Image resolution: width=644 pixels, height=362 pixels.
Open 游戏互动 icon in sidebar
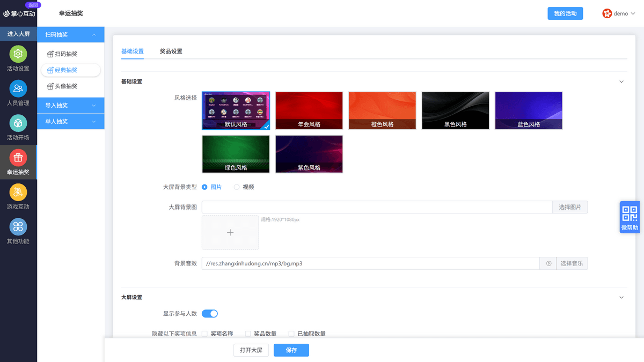18,192
